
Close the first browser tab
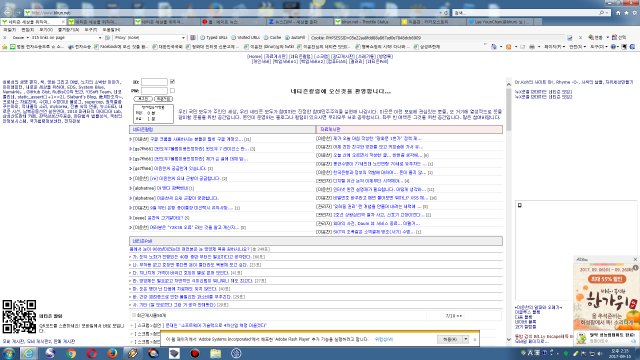[x=63, y=22]
